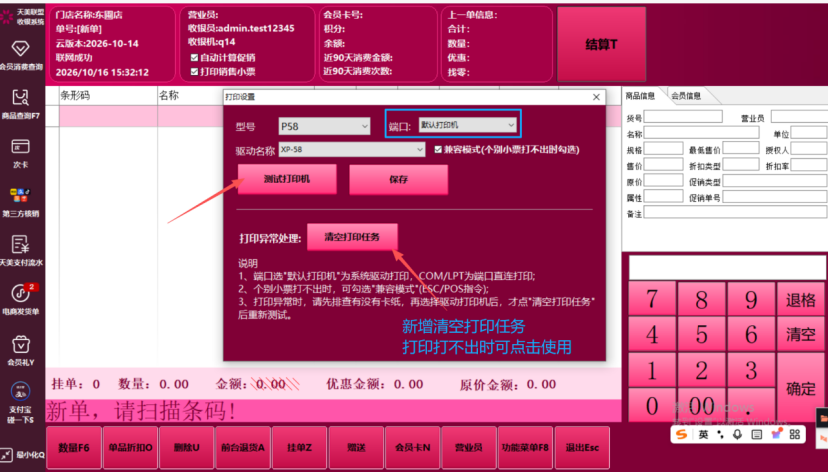
Task: Open 支付宝碰一下S Alipay tap
Action: [x=21, y=403]
